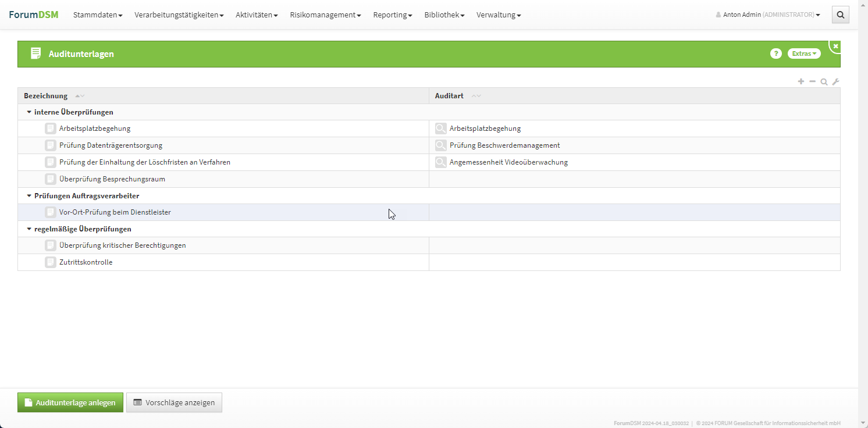Open the Stammdaten menu
The height and width of the screenshot is (428, 868).
(97, 15)
